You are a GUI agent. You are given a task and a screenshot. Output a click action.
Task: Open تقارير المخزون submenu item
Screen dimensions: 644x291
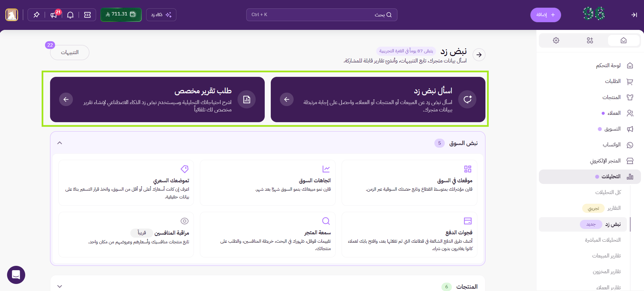click(x=607, y=272)
